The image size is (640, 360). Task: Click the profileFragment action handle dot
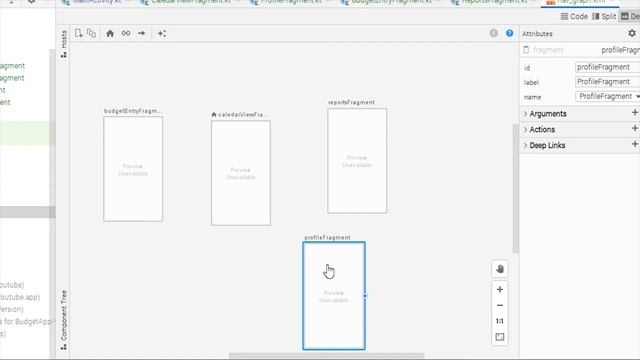tap(365, 296)
